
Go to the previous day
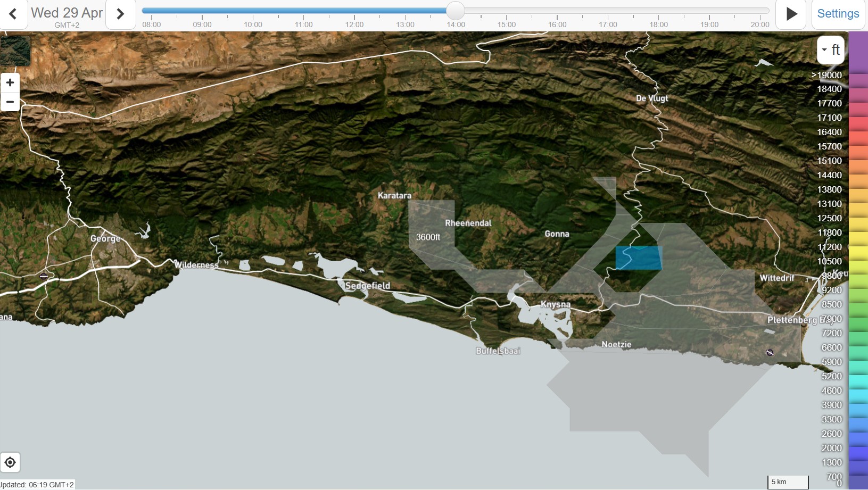coord(13,14)
